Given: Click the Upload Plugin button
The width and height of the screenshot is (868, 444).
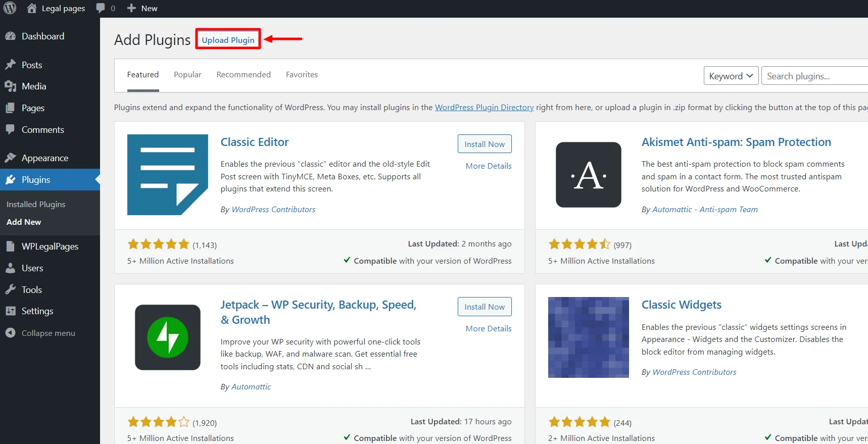Looking at the screenshot, I should point(228,40).
